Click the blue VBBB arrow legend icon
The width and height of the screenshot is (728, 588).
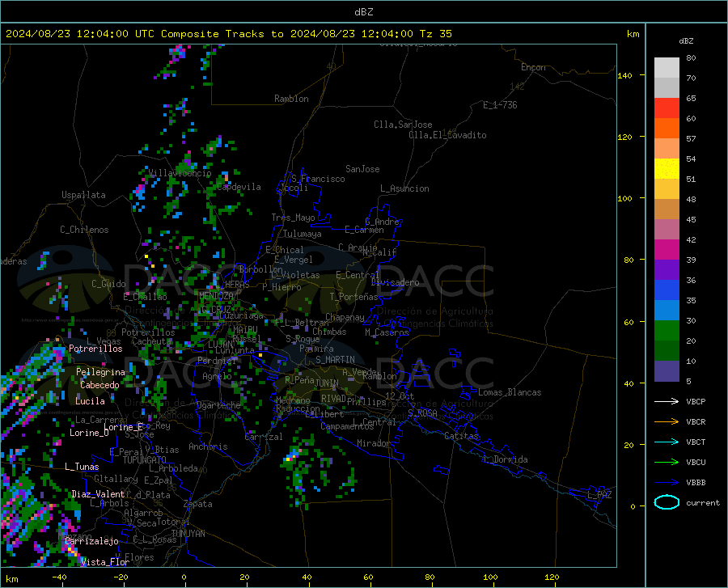pos(667,483)
